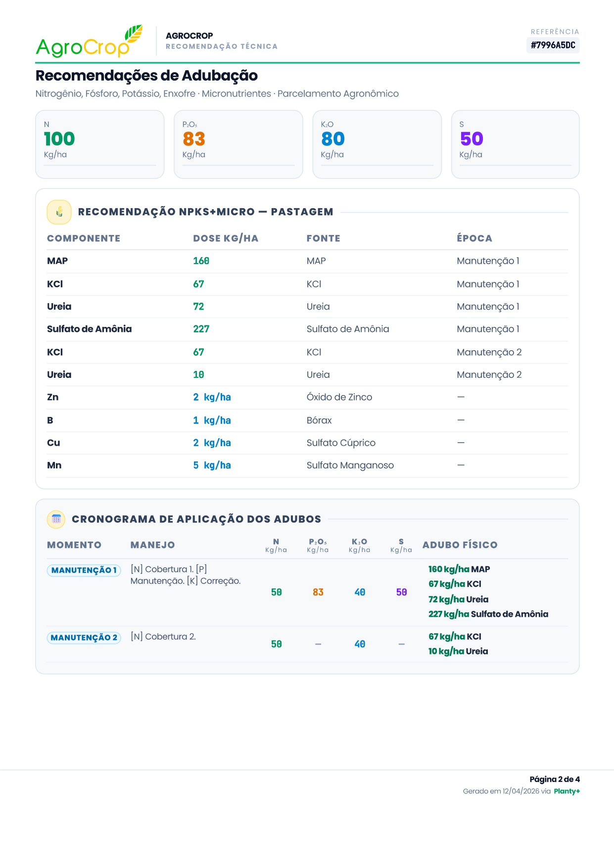Click the ÉPOCA column header
The image size is (614, 868).
click(474, 238)
